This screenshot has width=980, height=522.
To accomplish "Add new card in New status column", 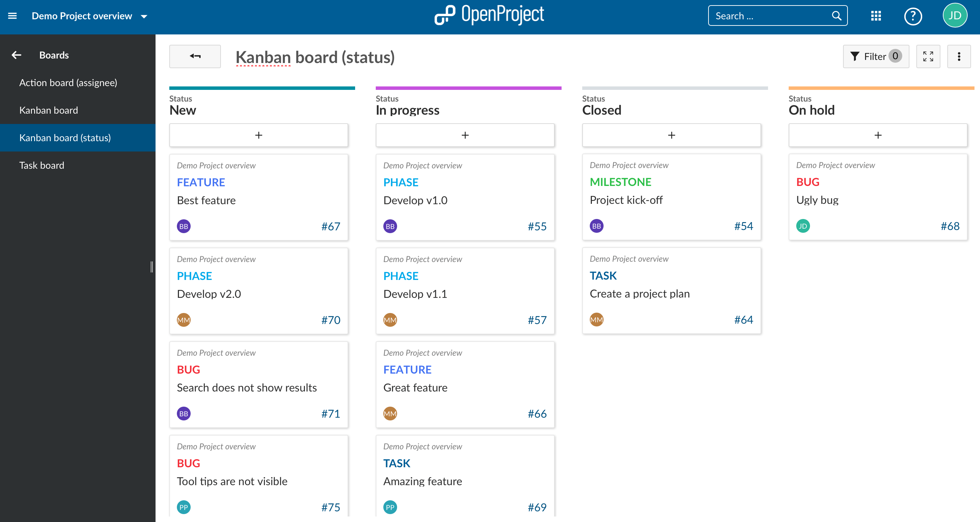I will point(259,135).
